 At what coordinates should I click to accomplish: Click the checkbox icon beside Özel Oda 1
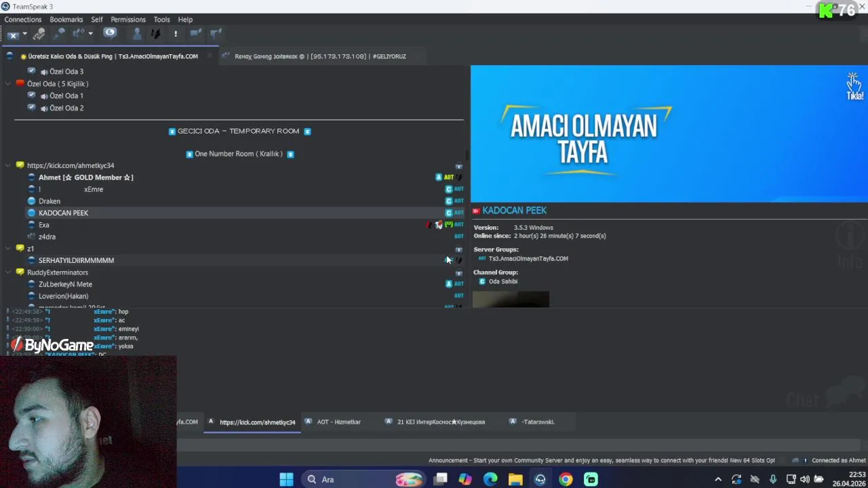pos(31,96)
